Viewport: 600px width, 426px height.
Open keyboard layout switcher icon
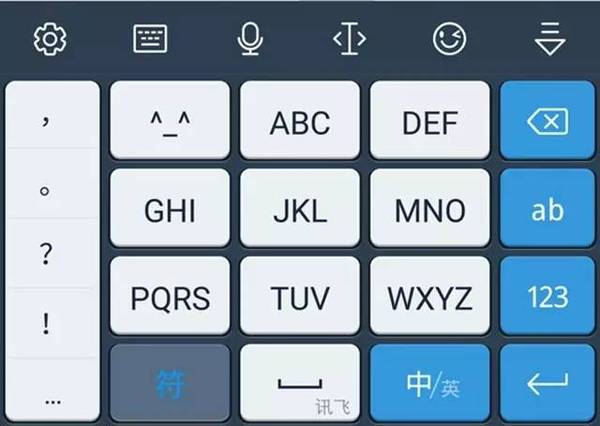(x=150, y=38)
